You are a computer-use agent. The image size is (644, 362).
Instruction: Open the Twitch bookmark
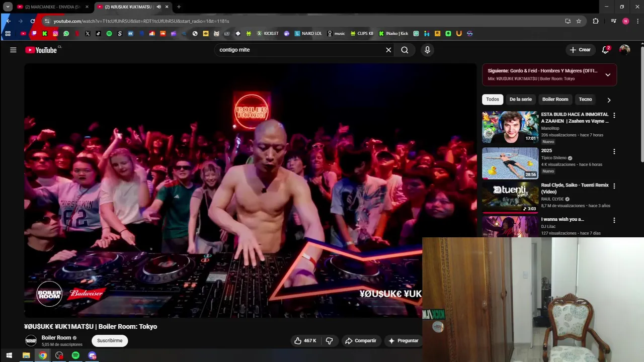(x=34, y=34)
